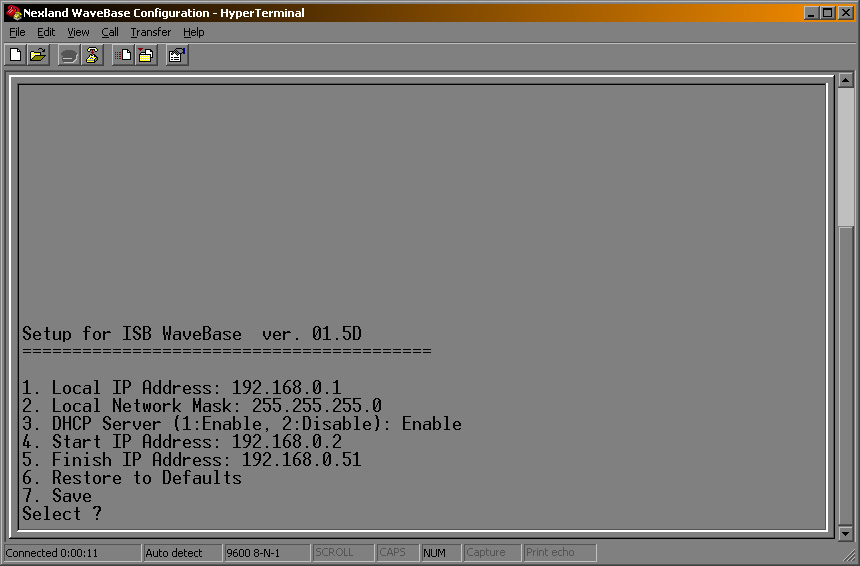Click the HyperTerminal title bar app icon

pyautogui.click(x=13, y=13)
